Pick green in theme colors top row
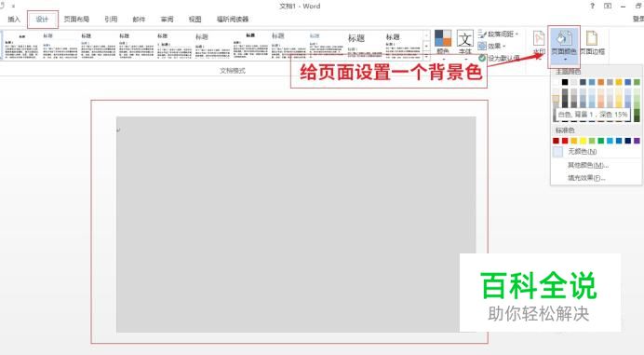 coord(637,82)
